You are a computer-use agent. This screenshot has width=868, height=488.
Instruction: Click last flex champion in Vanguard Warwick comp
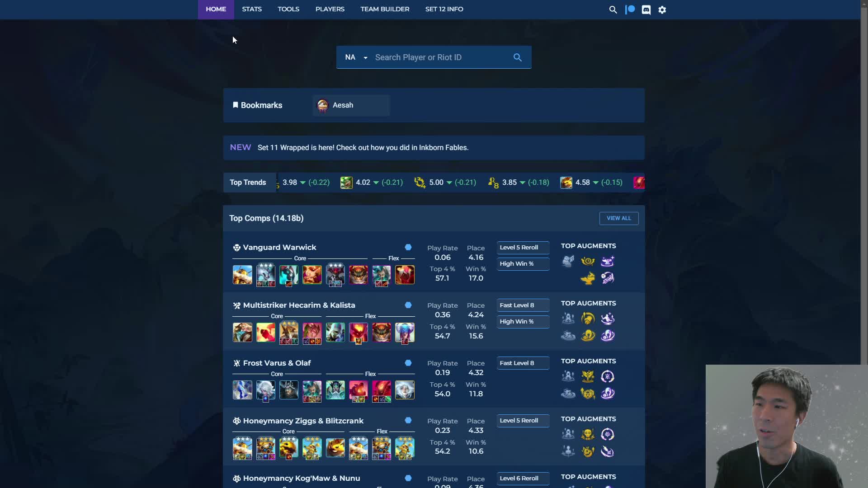(405, 275)
